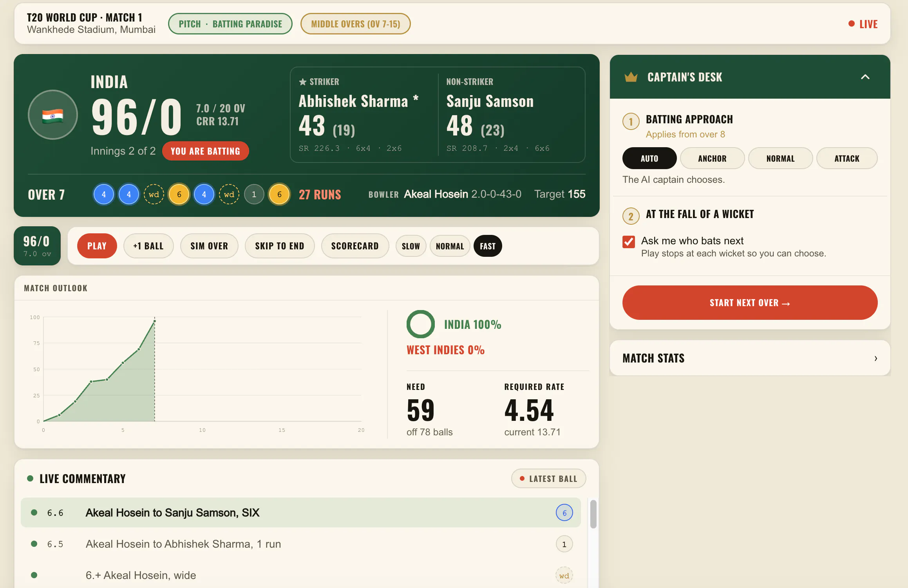Set simulation speed to Slow
The height and width of the screenshot is (588, 908).
click(x=411, y=246)
